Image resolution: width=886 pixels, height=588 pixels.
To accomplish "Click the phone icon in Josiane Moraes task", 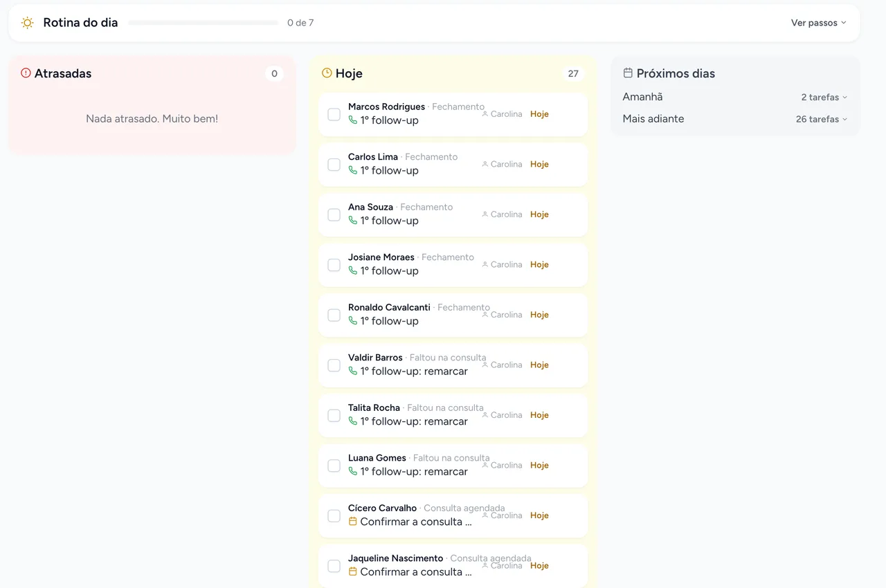I will point(353,270).
